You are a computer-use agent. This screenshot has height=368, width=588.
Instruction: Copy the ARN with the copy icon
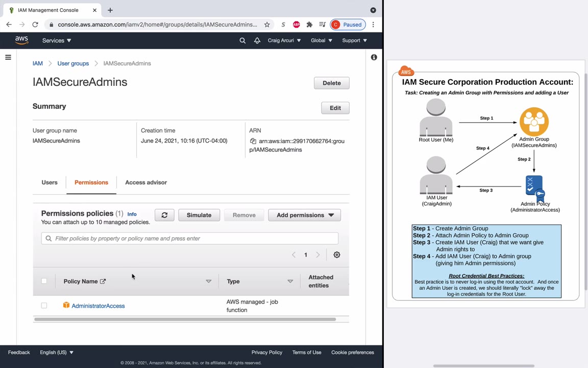pos(253,141)
